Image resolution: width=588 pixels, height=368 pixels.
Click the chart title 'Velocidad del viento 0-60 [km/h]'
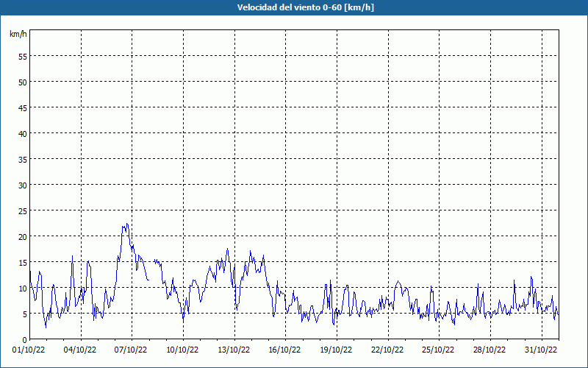point(305,7)
